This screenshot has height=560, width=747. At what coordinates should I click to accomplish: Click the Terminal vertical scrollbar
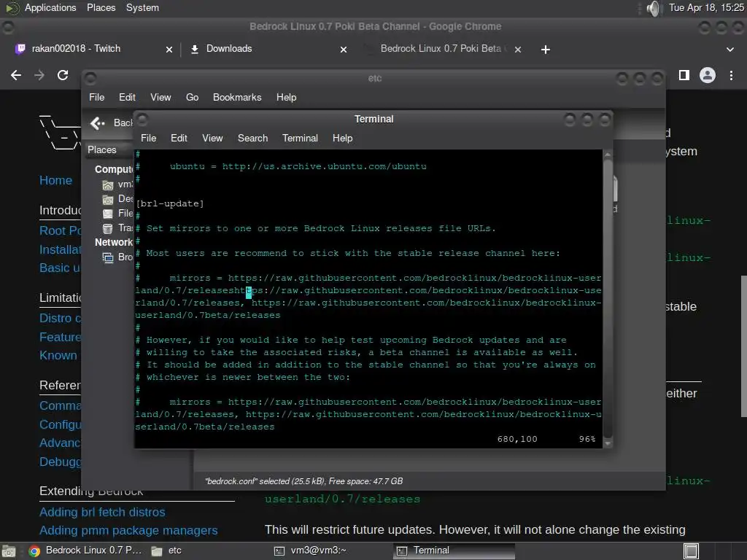(x=607, y=299)
